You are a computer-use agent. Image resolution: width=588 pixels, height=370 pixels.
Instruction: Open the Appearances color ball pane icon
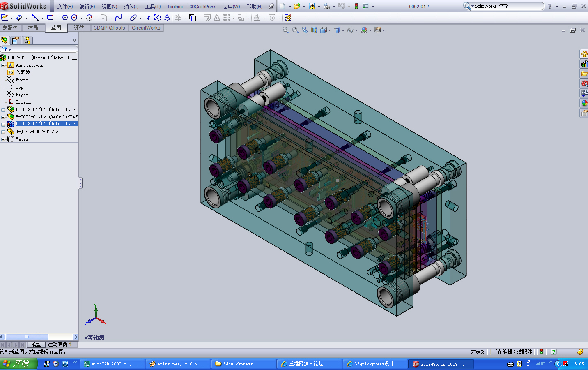[x=584, y=103]
